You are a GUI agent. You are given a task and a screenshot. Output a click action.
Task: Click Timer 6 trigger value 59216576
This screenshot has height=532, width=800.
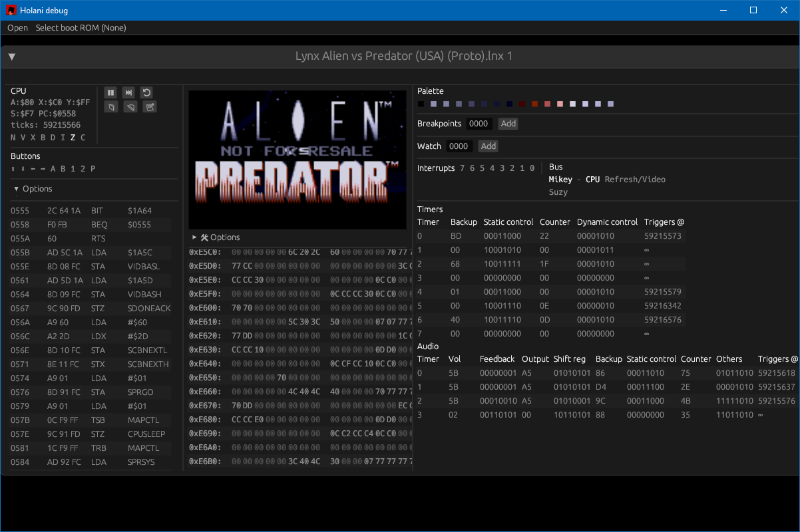click(662, 320)
